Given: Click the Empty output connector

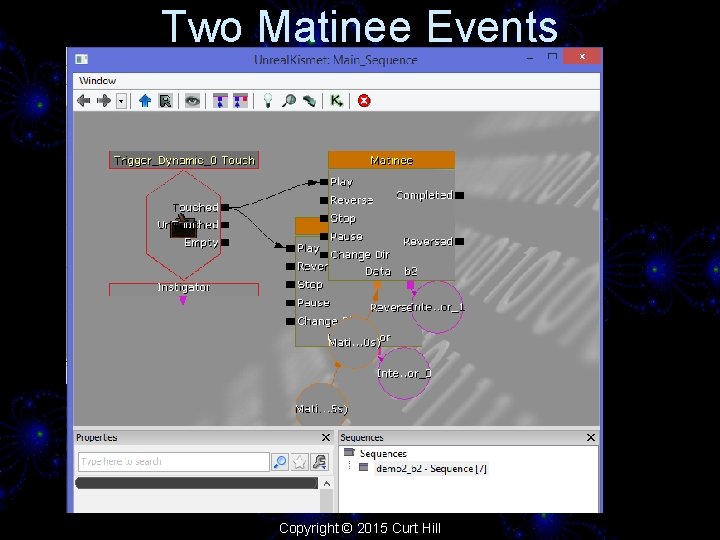Looking at the screenshot, I should coord(225,242).
